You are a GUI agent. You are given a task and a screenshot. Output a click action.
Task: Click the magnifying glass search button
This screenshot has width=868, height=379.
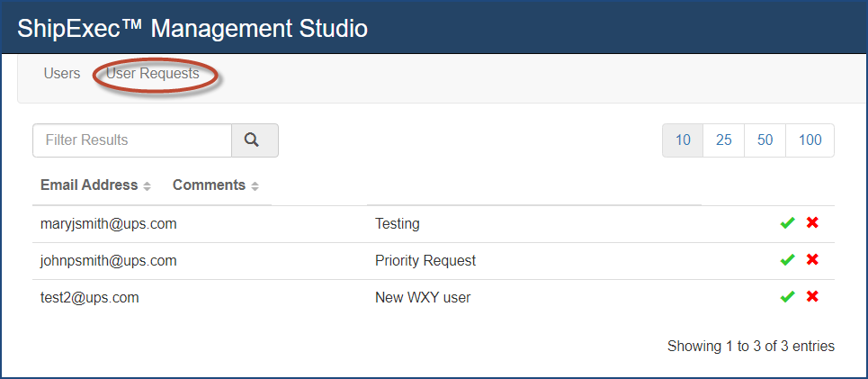click(255, 140)
